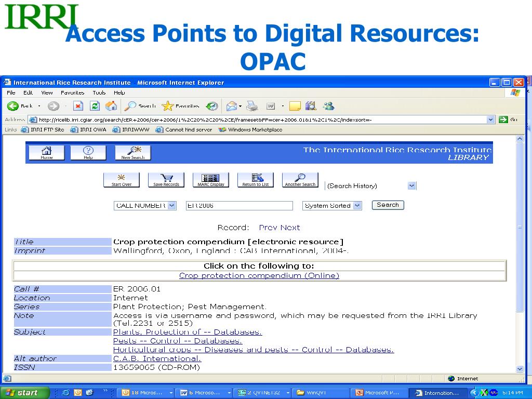Click the Messenger people toolbar icon
This screenshot has width=532, height=399.
(x=328, y=106)
